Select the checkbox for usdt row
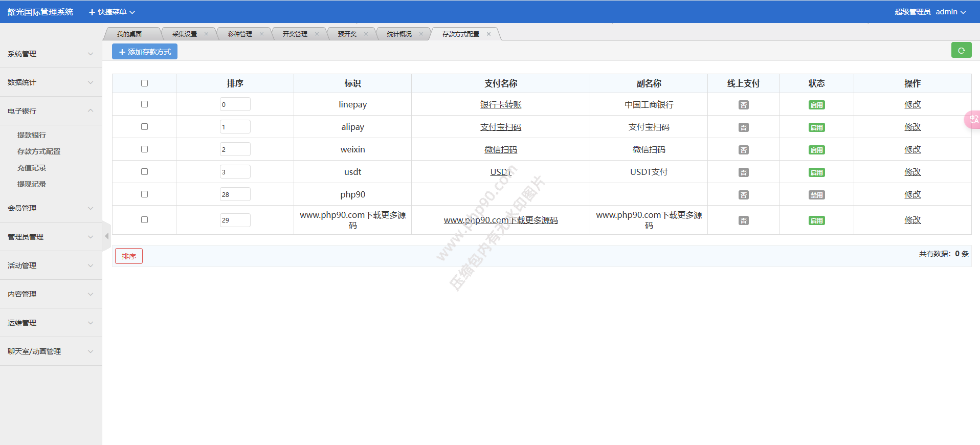Viewport: 980px width, 445px height. click(144, 172)
